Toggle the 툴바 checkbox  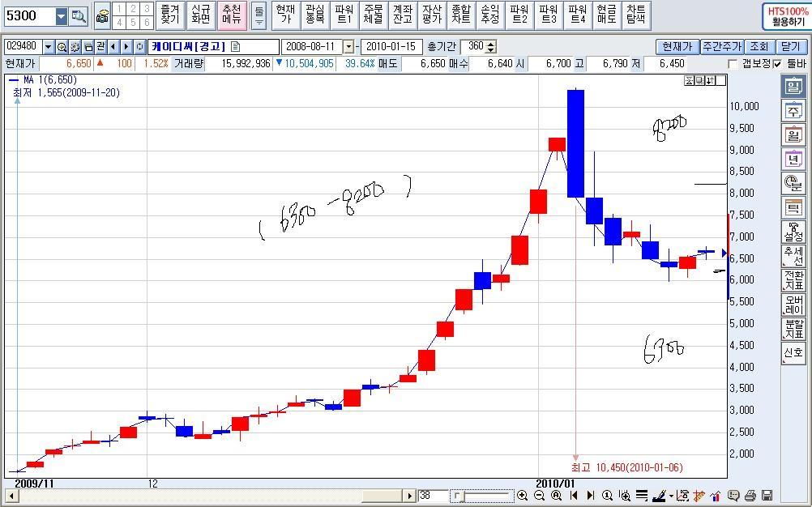777,64
